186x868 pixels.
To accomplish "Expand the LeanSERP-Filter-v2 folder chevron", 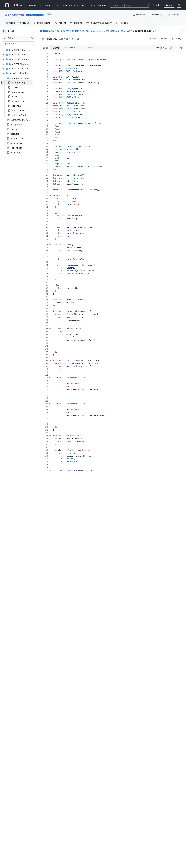I will [x=3, y=55].
